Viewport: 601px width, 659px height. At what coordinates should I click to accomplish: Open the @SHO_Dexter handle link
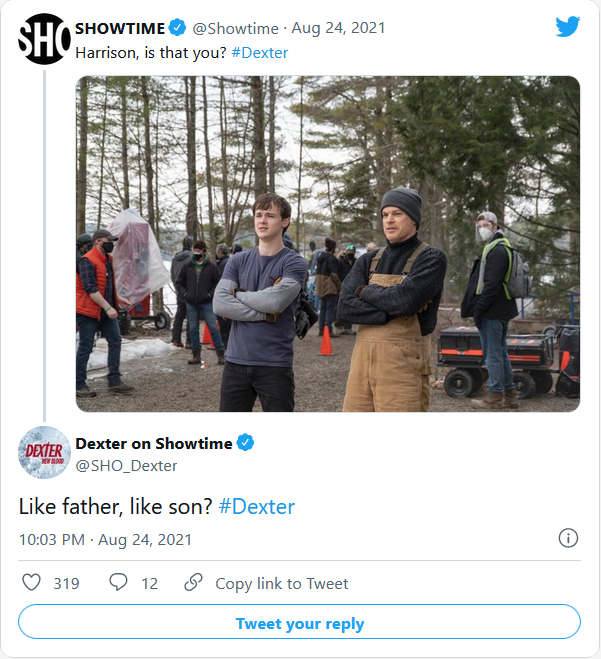[126, 465]
